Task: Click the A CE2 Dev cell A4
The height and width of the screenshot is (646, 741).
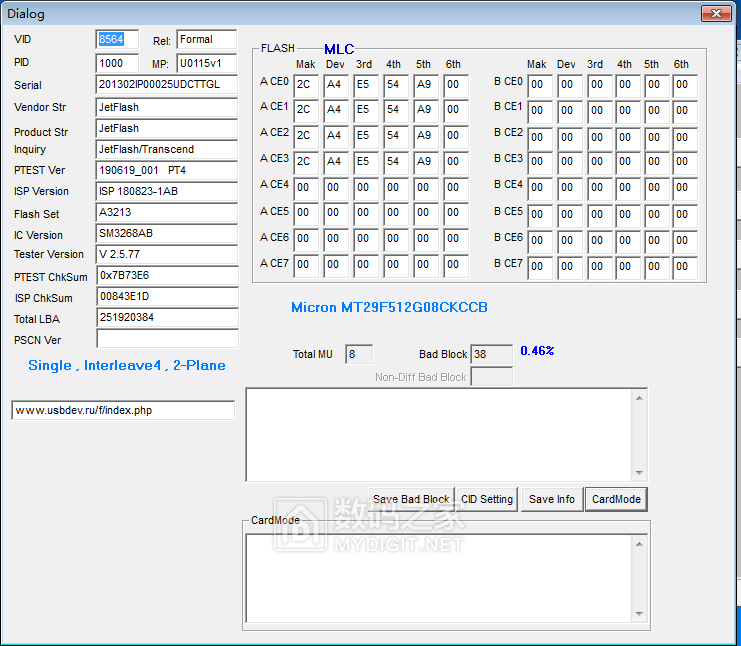Action: pos(336,137)
